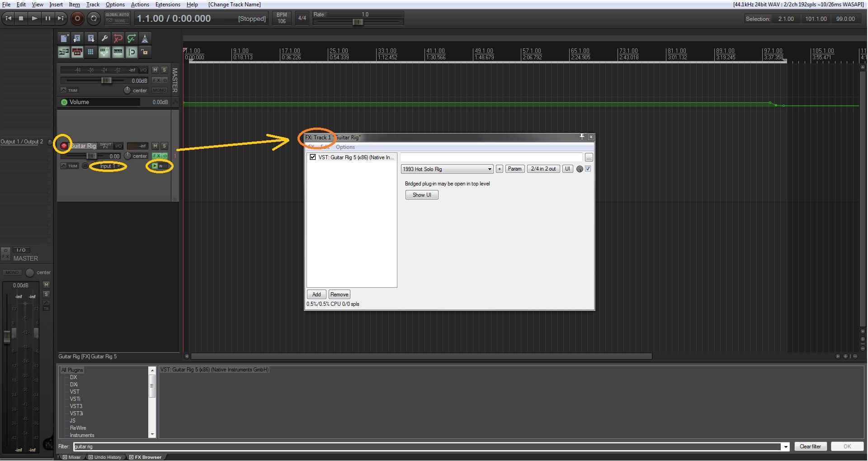Open Project Settings wrench icon
The image size is (868, 461).
[x=104, y=38]
